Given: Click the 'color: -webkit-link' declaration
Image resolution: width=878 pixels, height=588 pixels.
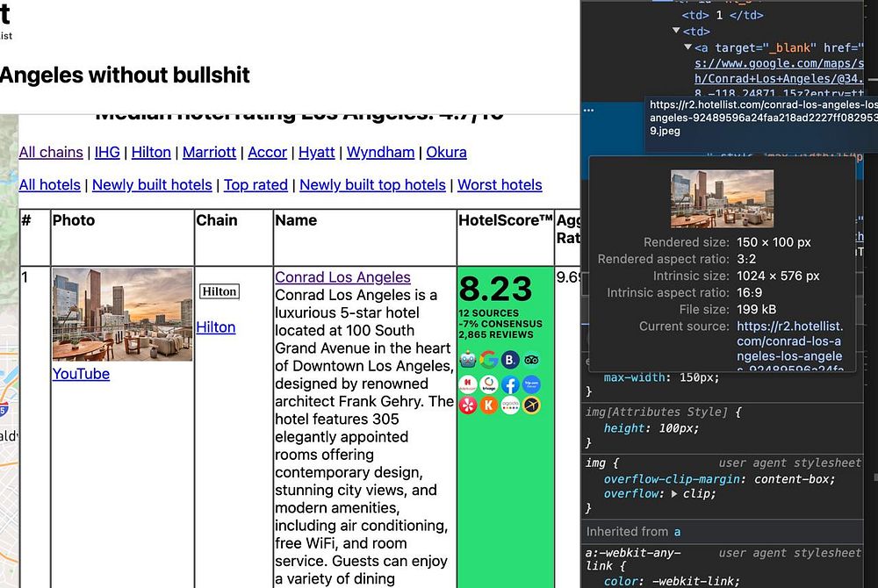Looking at the screenshot, I should click(672, 581).
